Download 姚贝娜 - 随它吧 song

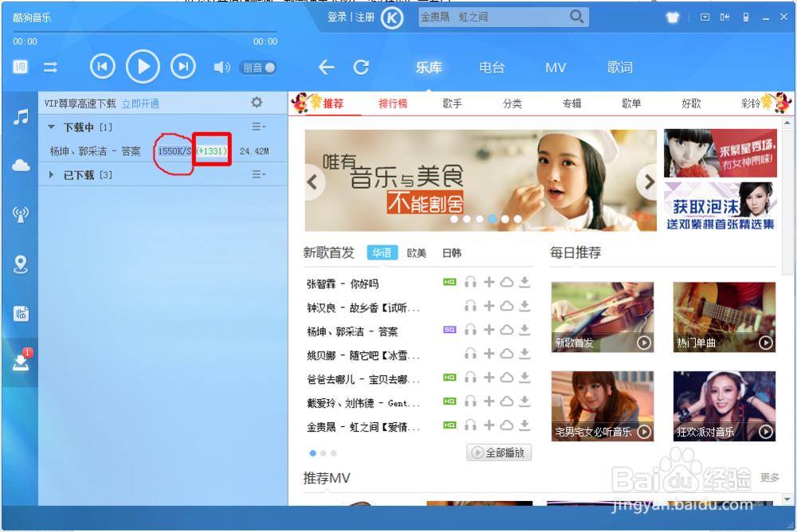pyautogui.click(x=524, y=354)
